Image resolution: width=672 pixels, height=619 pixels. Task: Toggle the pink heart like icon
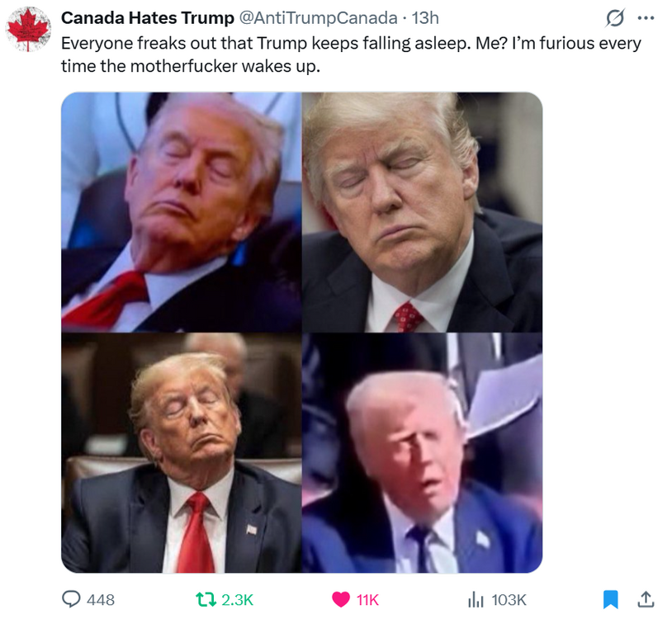tap(341, 599)
